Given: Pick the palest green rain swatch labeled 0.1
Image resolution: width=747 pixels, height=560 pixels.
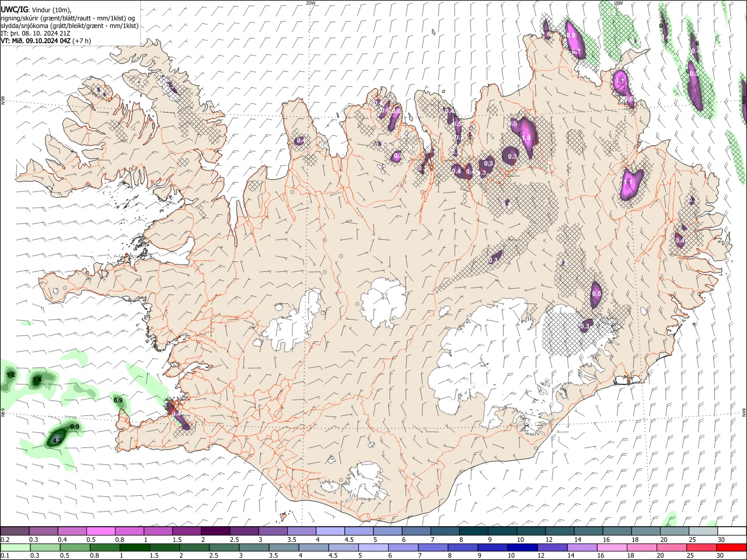Looking at the screenshot, I should [16, 548].
